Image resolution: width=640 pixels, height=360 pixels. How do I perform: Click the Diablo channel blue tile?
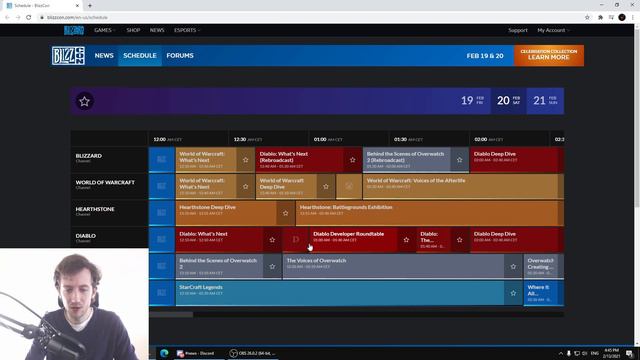coord(162,240)
